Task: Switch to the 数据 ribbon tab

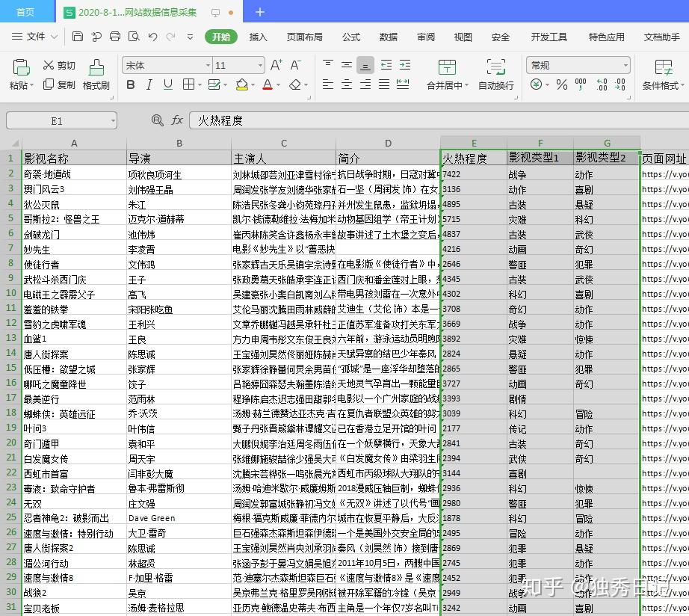Action: 389,36
